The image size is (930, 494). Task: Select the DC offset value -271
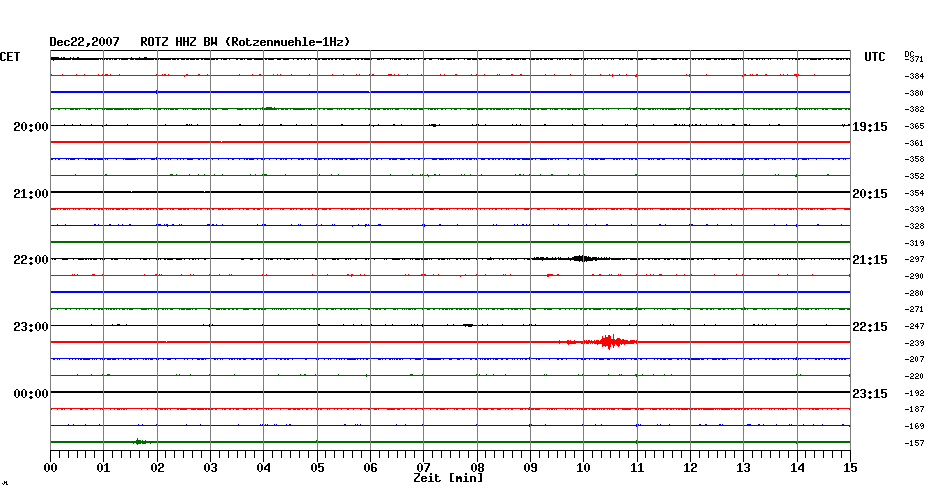(914, 310)
